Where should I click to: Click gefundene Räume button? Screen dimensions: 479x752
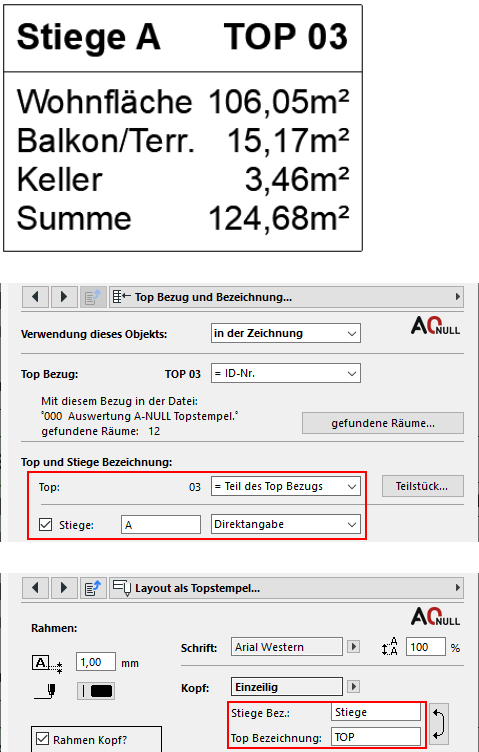coord(383,423)
